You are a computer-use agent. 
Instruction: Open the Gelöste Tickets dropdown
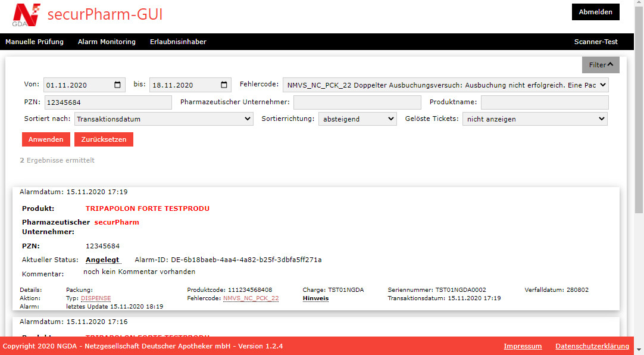click(534, 119)
